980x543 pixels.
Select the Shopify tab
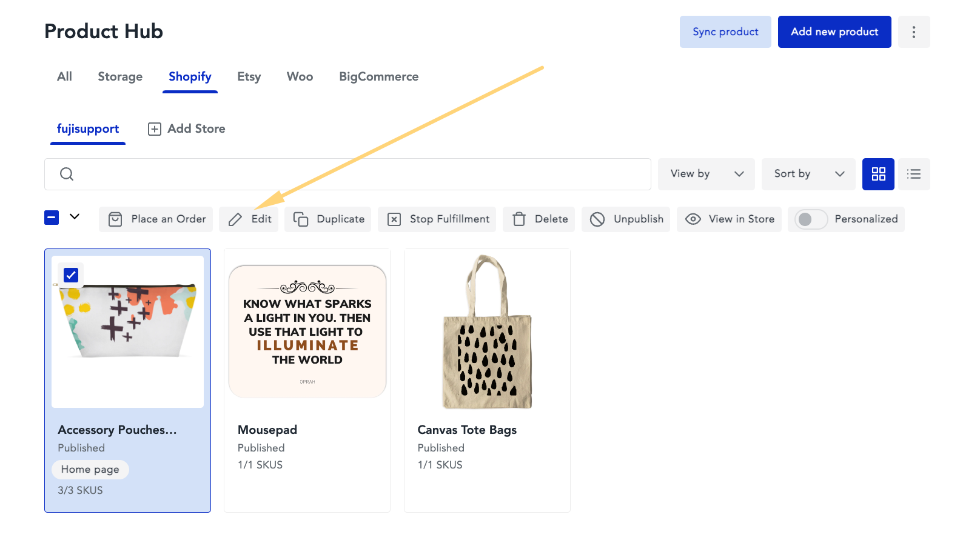point(190,77)
